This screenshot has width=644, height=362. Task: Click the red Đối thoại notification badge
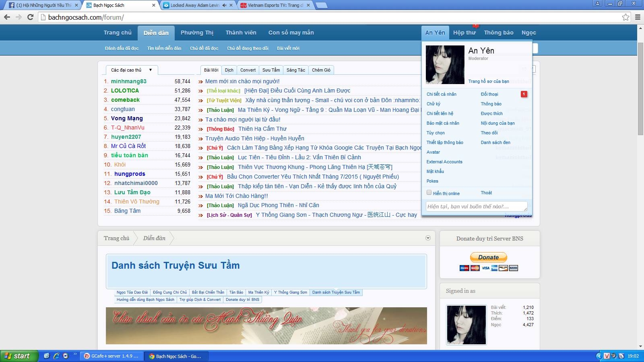[x=524, y=94]
